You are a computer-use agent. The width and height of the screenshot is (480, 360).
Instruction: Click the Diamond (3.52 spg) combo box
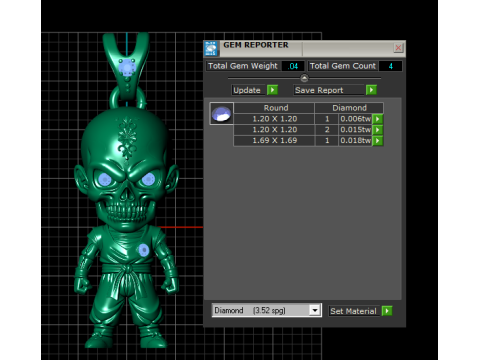[267, 310]
